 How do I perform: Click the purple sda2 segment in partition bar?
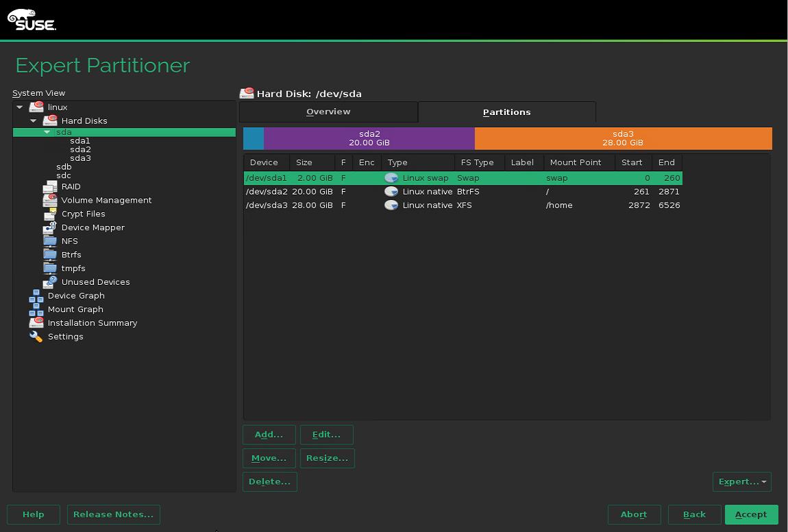pyautogui.click(x=370, y=138)
